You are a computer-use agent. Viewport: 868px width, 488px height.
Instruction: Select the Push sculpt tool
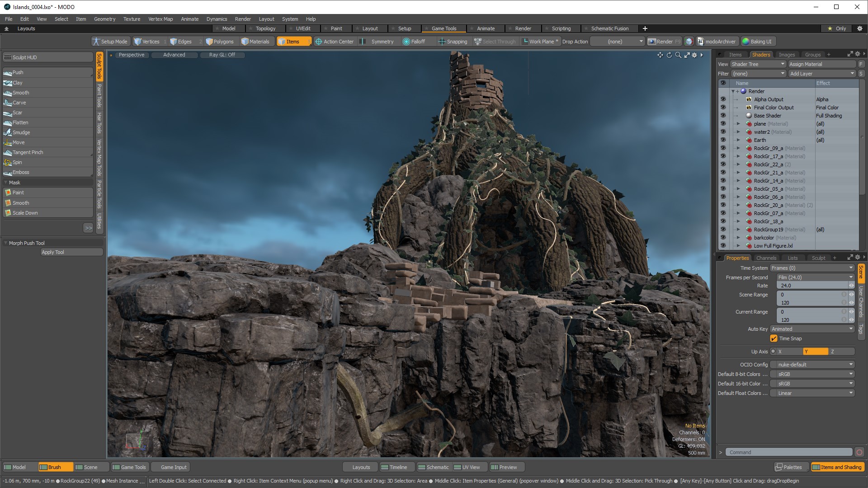tap(18, 72)
